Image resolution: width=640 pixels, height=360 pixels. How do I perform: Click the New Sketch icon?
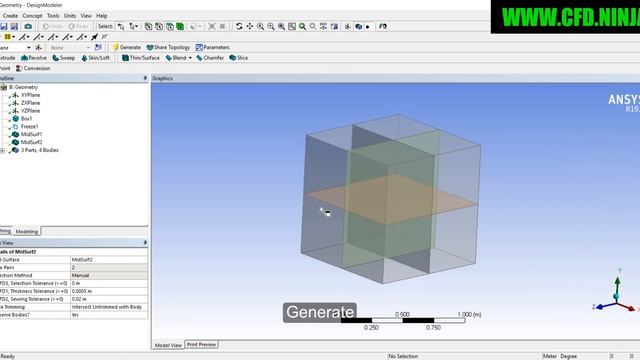98,47
